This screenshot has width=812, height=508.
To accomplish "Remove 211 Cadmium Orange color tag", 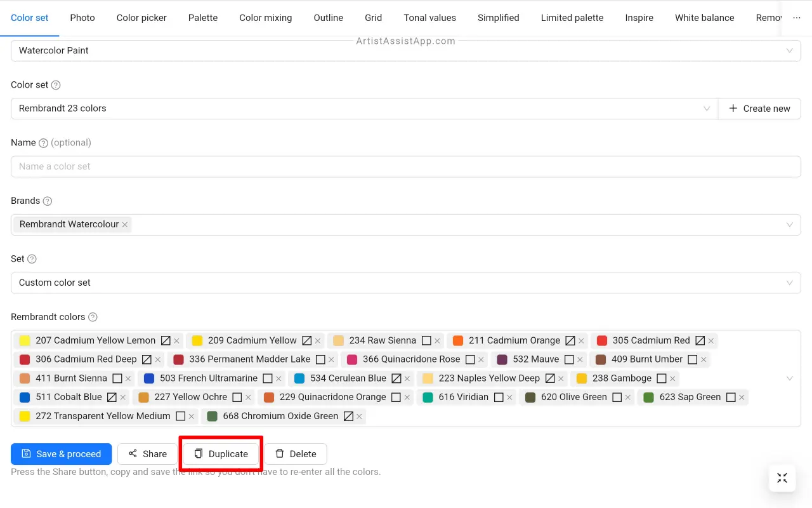I will point(581,341).
